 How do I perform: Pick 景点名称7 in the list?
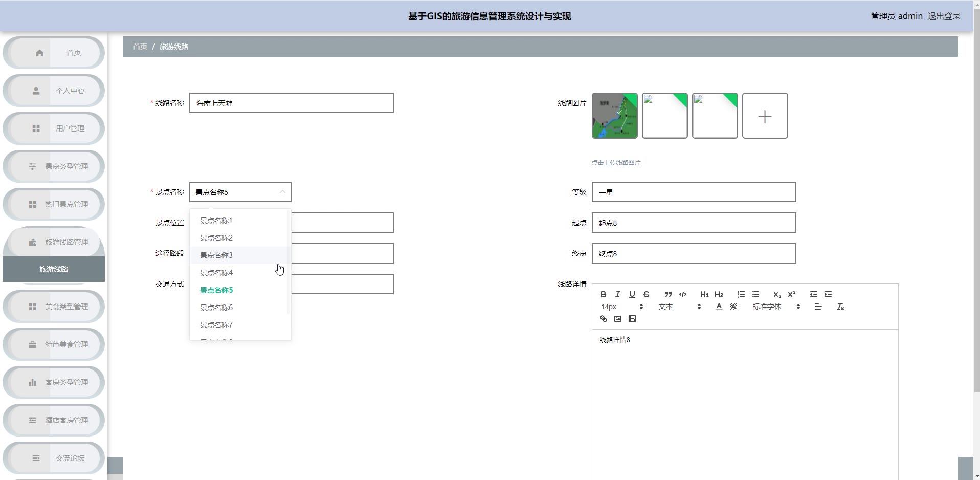(x=240, y=325)
